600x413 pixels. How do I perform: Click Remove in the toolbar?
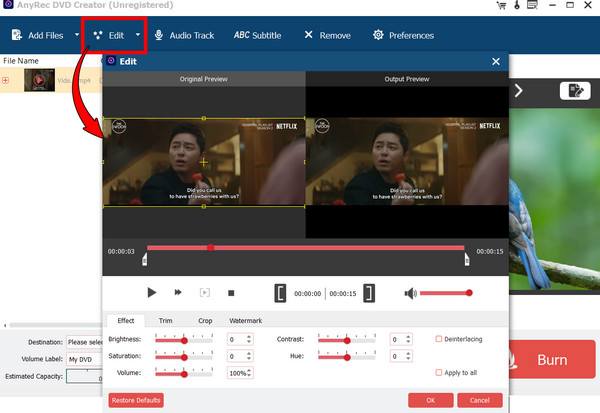(x=328, y=35)
